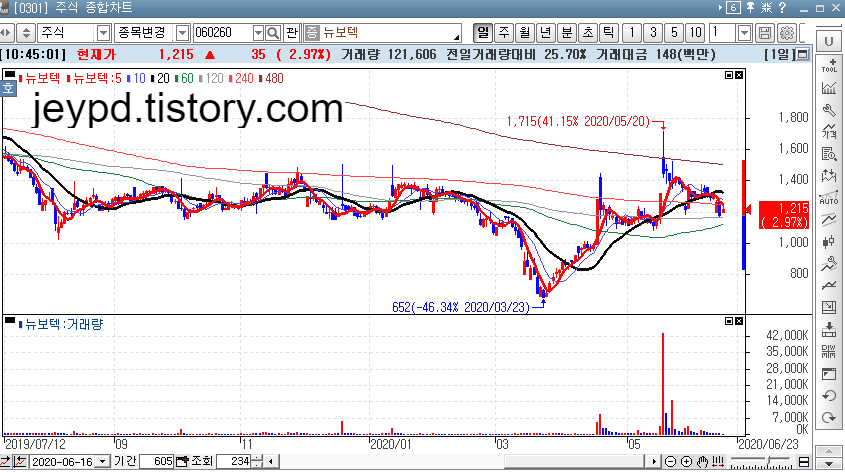Toggle the AUTO trendline icon
845x472 pixels.
pyautogui.click(x=829, y=197)
